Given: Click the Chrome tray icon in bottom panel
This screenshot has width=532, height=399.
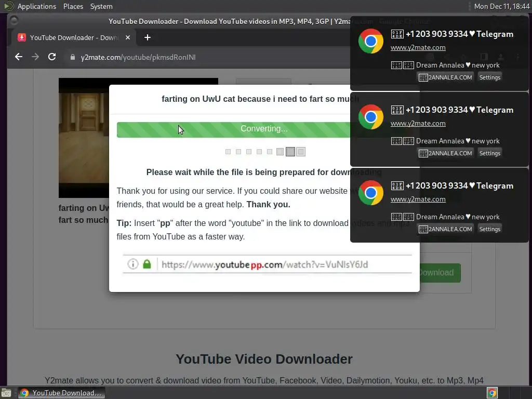Looking at the screenshot, I should [493, 393].
